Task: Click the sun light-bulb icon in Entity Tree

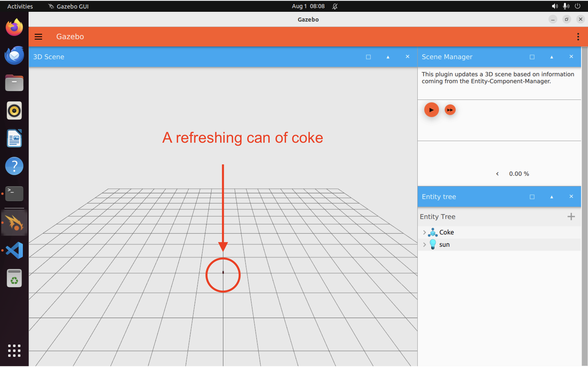Action: click(x=433, y=244)
